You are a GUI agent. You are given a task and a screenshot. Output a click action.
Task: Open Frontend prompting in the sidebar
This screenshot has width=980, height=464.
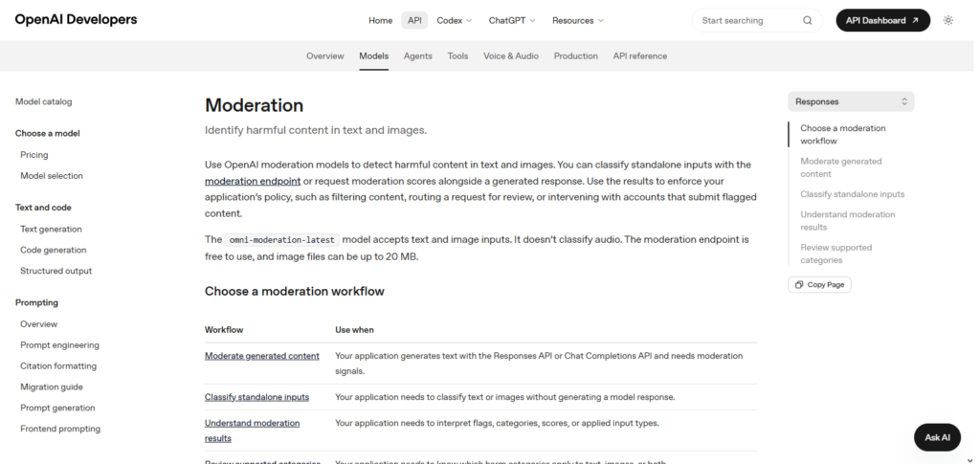click(x=60, y=429)
